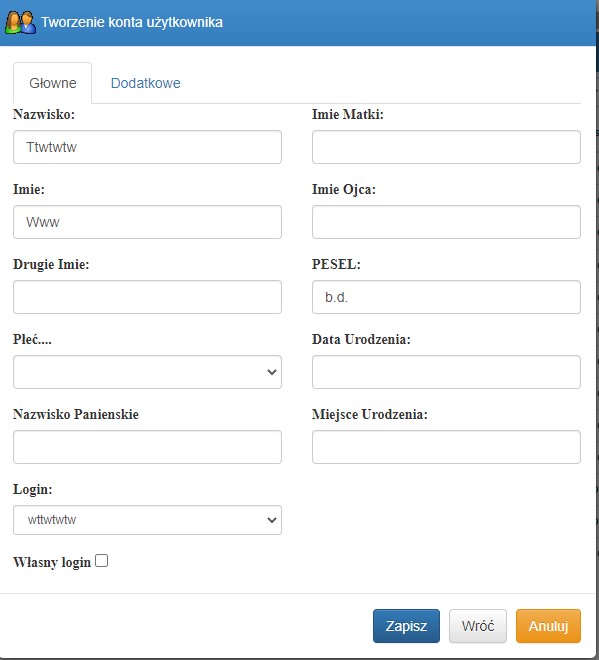
Task: Enable the Własny login checkbox
Action: 101,561
